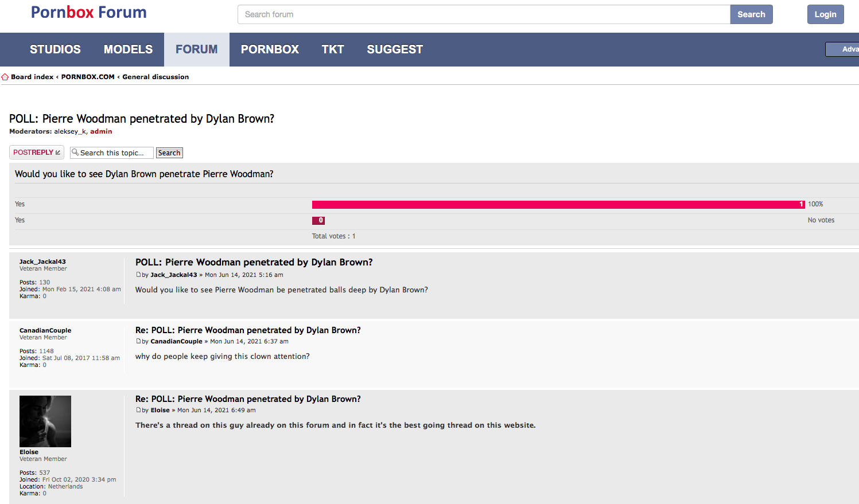
Task: Open the SUGGEST navigation tab
Action: pyautogui.click(x=395, y=50)
